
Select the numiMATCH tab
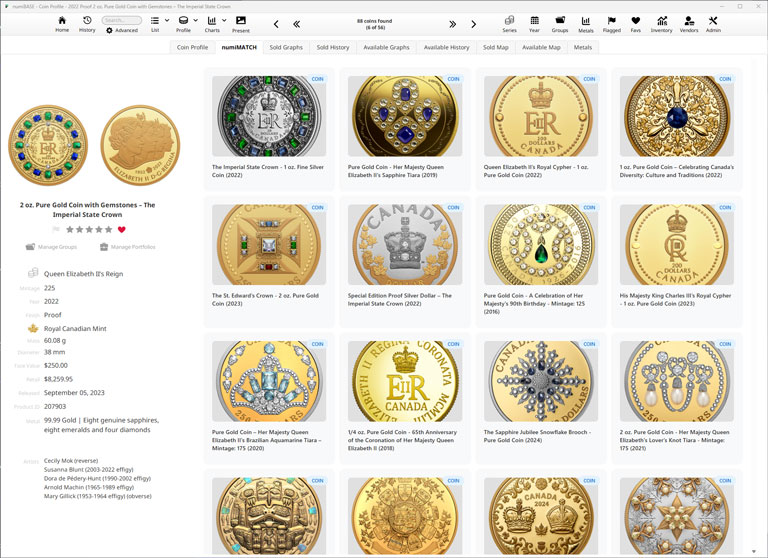click(x=239, y=48)
